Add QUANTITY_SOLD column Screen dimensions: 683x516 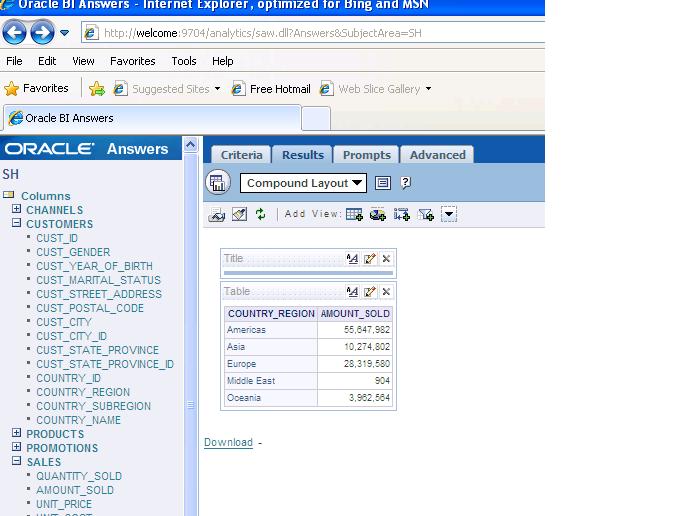pyautogui.click(x=79, y=476)
